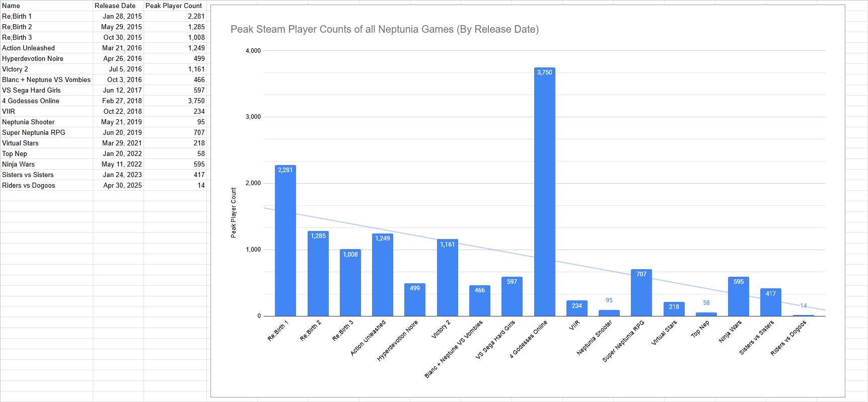Click the 'Peak Player Count' vertical axis title
This screenshot has height=402, width=868.
click(x=233, y=212)
